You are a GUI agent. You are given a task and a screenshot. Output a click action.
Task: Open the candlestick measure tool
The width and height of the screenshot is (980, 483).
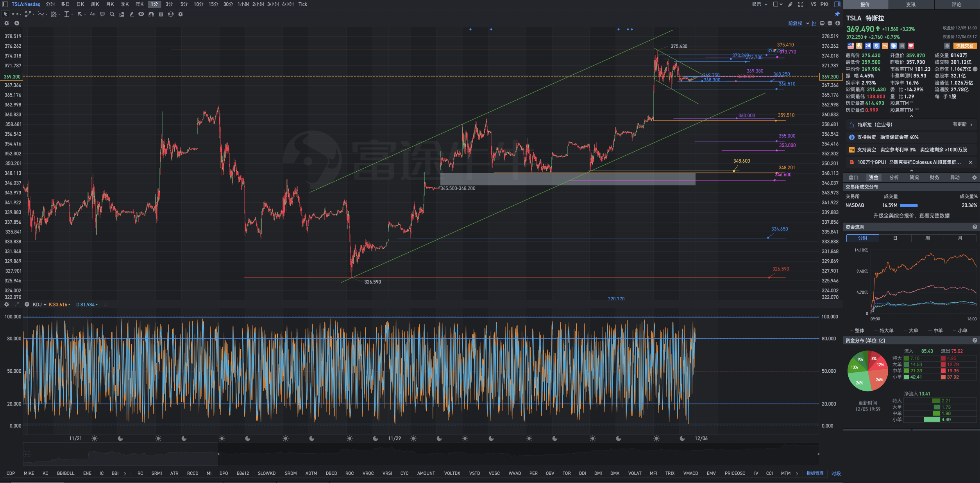[122, 14]
